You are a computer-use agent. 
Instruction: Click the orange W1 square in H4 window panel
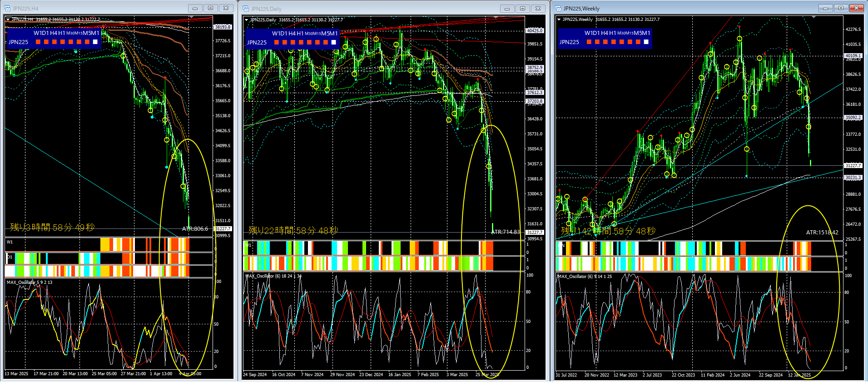38,42
